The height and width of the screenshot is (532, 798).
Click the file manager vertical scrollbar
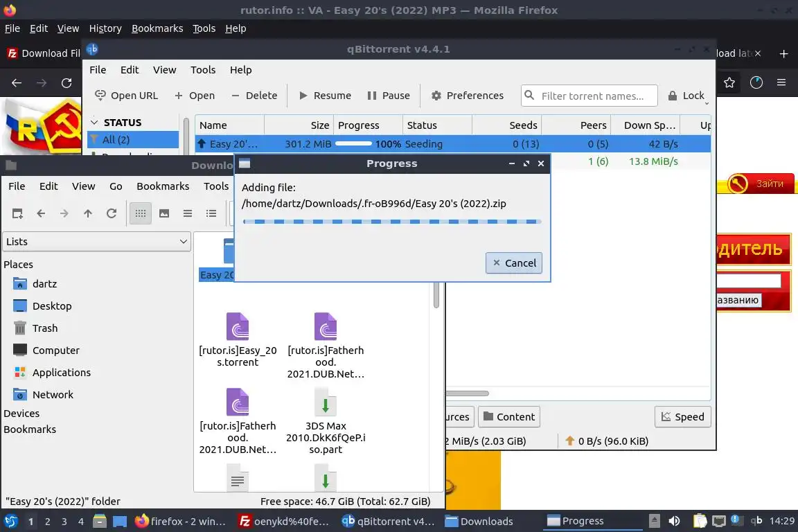click(436, 295)
